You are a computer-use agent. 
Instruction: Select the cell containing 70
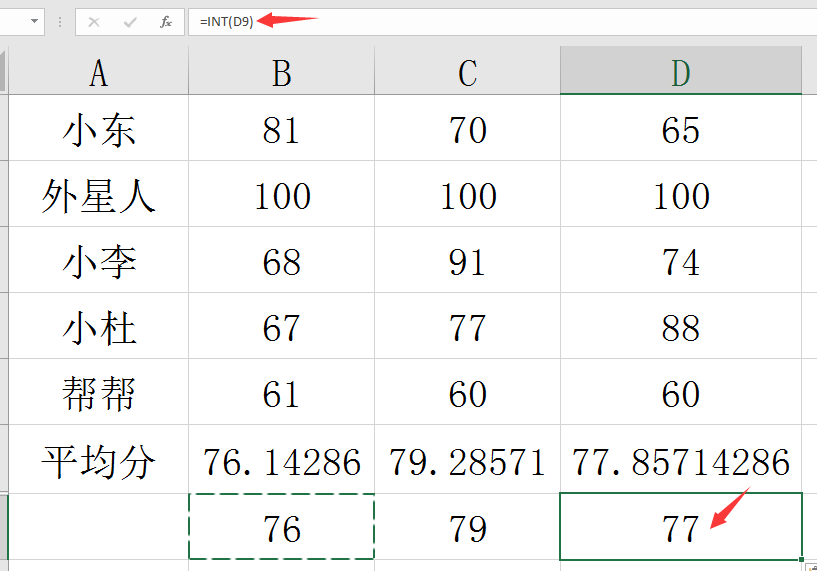pos(467,128)
